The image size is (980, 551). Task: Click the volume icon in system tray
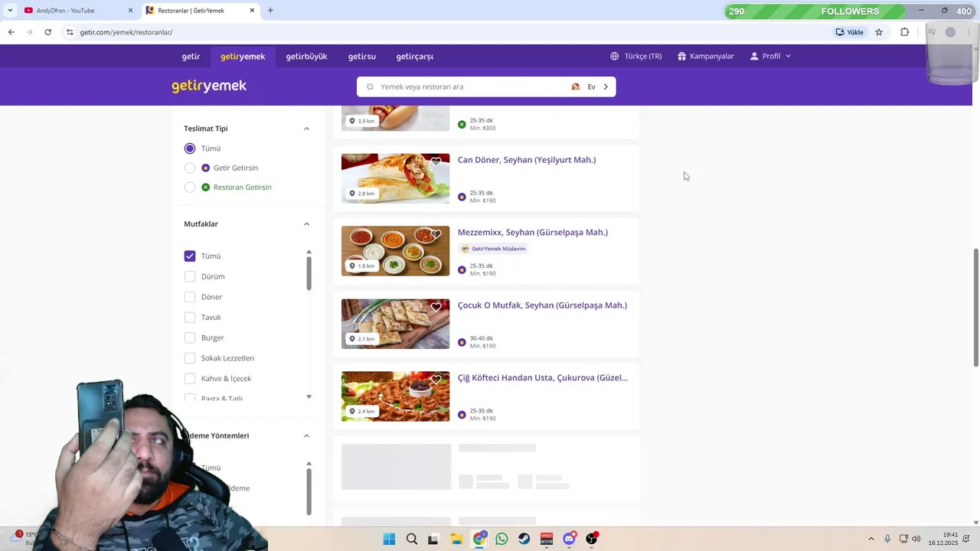coord(916,539)
